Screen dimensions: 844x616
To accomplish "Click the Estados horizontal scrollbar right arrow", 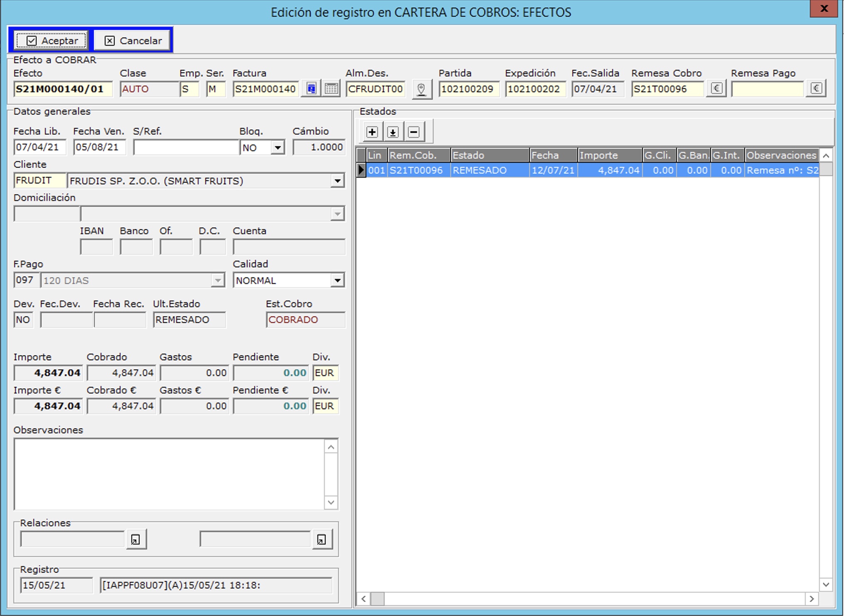I will pos(811,599).
